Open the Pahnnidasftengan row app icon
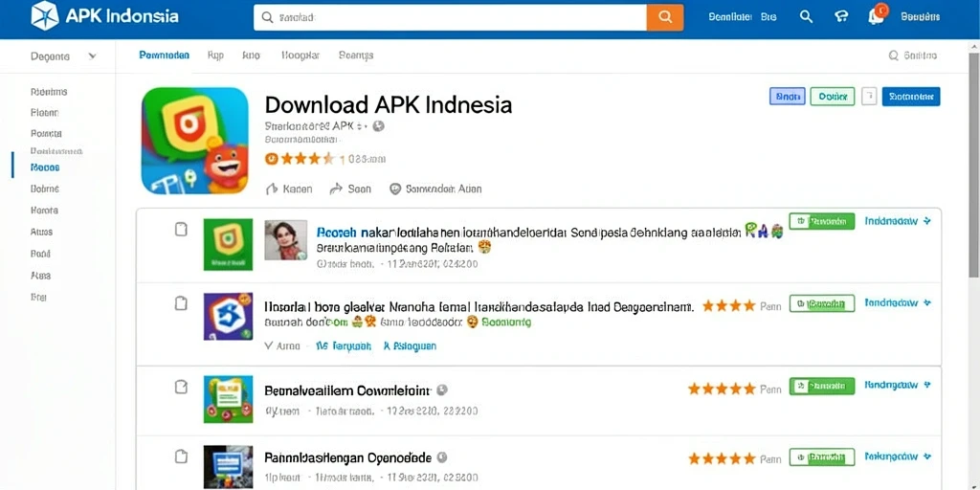Image resolution: width=980 pixels, height=490 pixels. [x=228, y=467]
